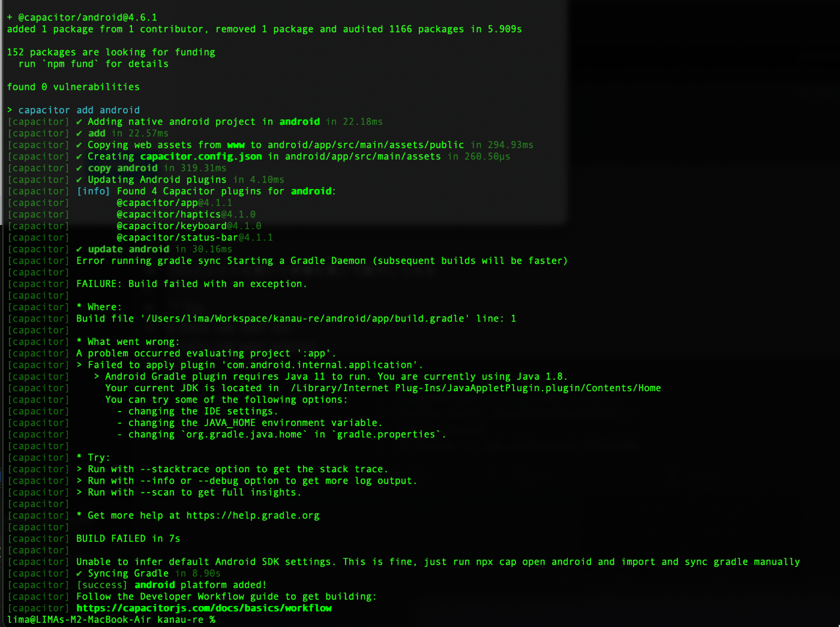Open the capacitorjs.com docs workflow URL
The height and width of the screenshot is (627, 840).
click(204, 608)
